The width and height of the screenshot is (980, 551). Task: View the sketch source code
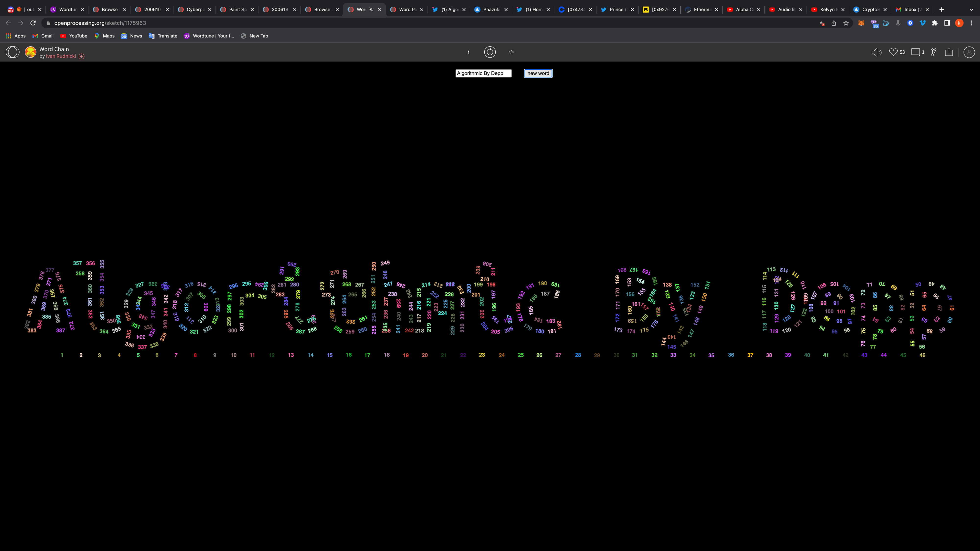(x=511, y=52)
